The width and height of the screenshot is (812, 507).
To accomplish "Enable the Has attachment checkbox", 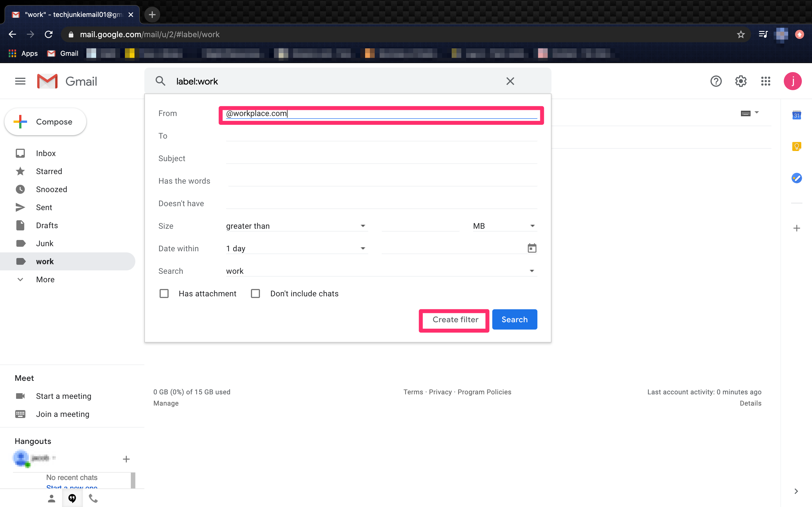I will 164,294.
